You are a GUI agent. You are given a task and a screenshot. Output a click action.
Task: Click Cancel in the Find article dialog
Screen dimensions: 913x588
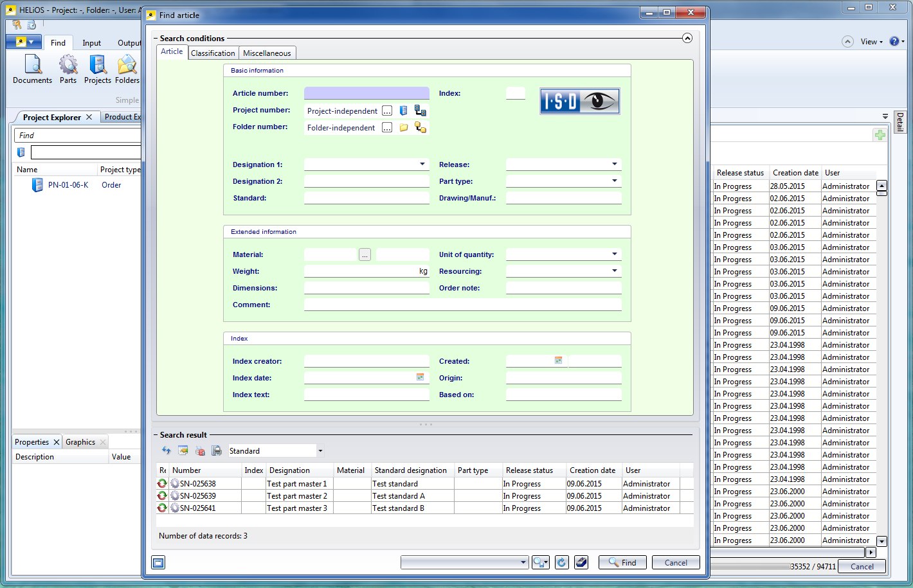click(675, 562)
